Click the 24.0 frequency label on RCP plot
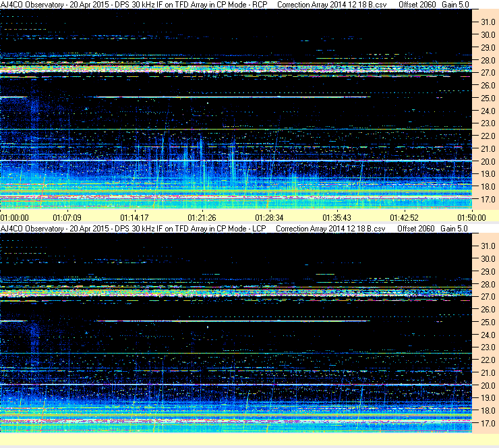The width and height of the screenshot is (499, 448). (x=488, y=111)
